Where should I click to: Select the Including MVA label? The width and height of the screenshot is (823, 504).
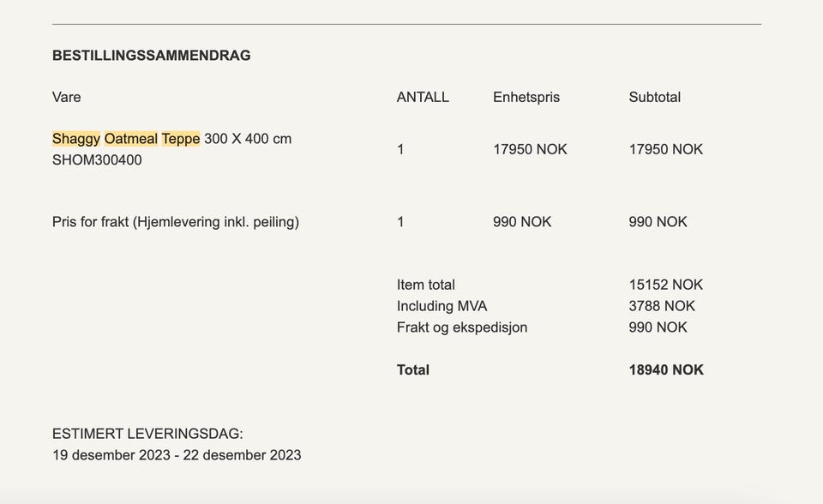442,306
